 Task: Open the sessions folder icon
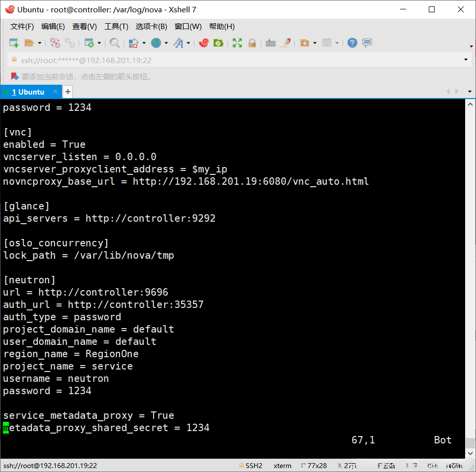pos(29,43)
